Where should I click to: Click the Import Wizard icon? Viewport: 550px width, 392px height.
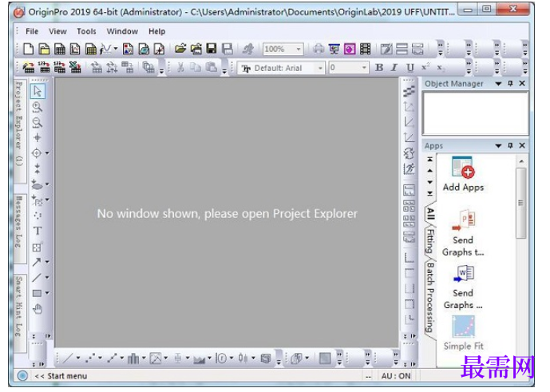coord(29,67)
